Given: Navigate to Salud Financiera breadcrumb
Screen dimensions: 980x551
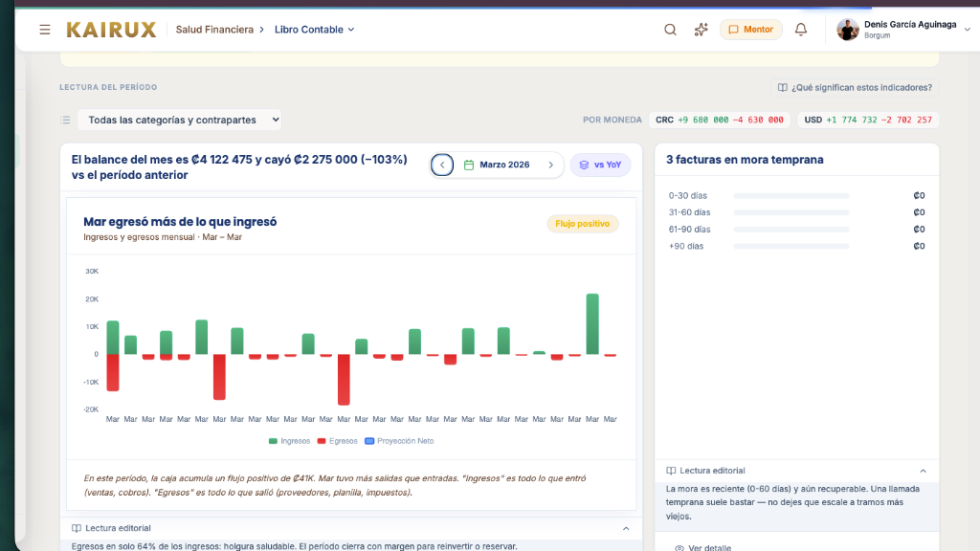Looking at the screenshot, I should coord(214,30).
